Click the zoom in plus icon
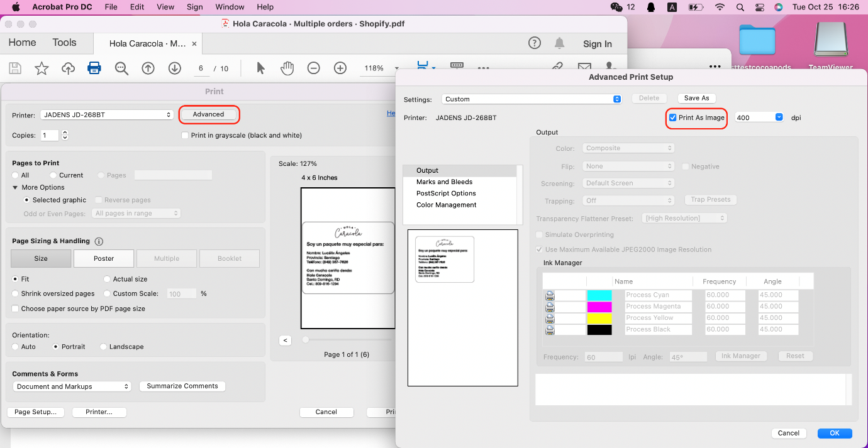The width and height of the screenshot is (868, 448). pyautogui.click(x=340, y=68)
